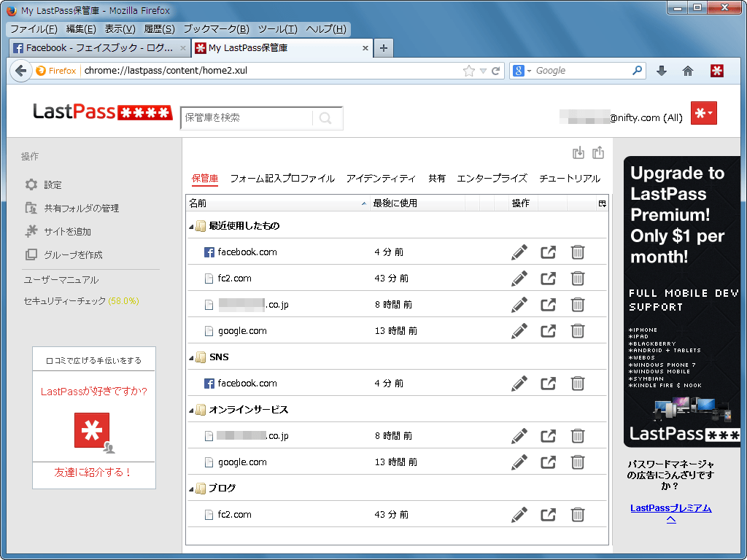Click the Upgrade to LastPass Premium ad banner
This screenshot has width=747, height=560.
point(682,302)
